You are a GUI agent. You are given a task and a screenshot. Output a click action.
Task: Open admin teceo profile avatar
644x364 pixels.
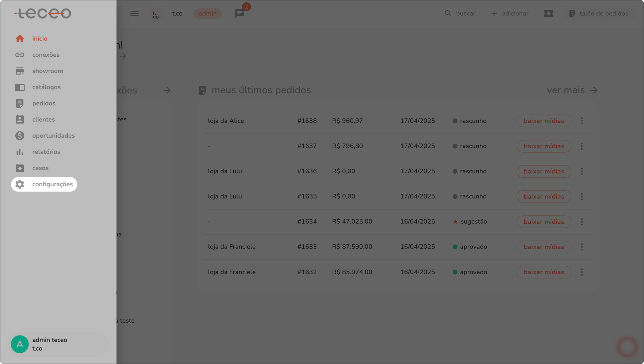coord(20,344)
